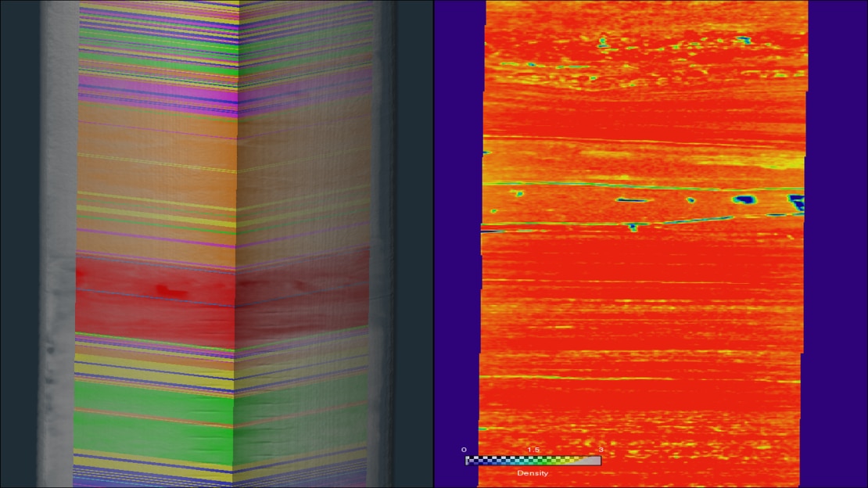Click the purple background left of the density map

[457, 235]
